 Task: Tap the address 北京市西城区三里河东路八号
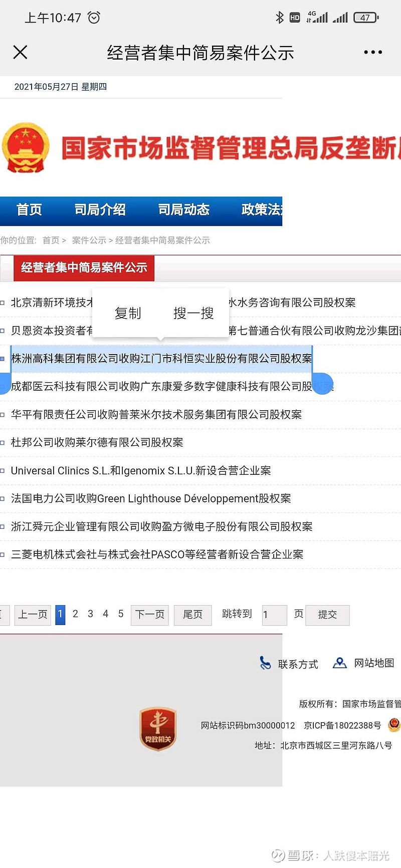[336, 745]
